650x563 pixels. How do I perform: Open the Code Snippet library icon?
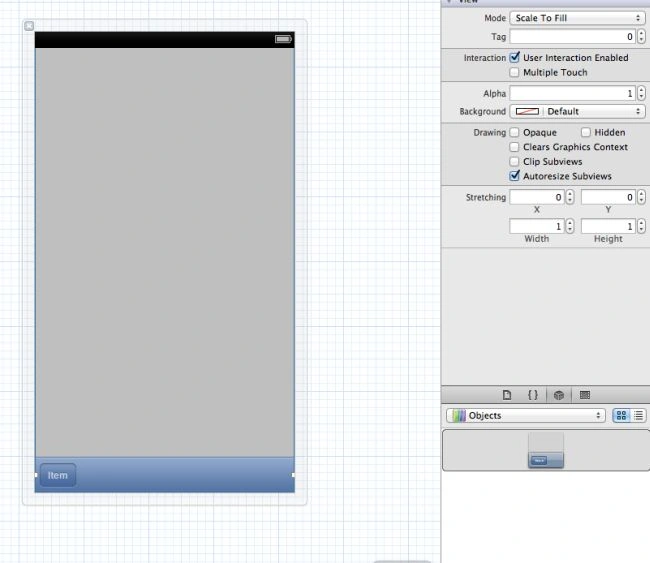pos(533,395)
